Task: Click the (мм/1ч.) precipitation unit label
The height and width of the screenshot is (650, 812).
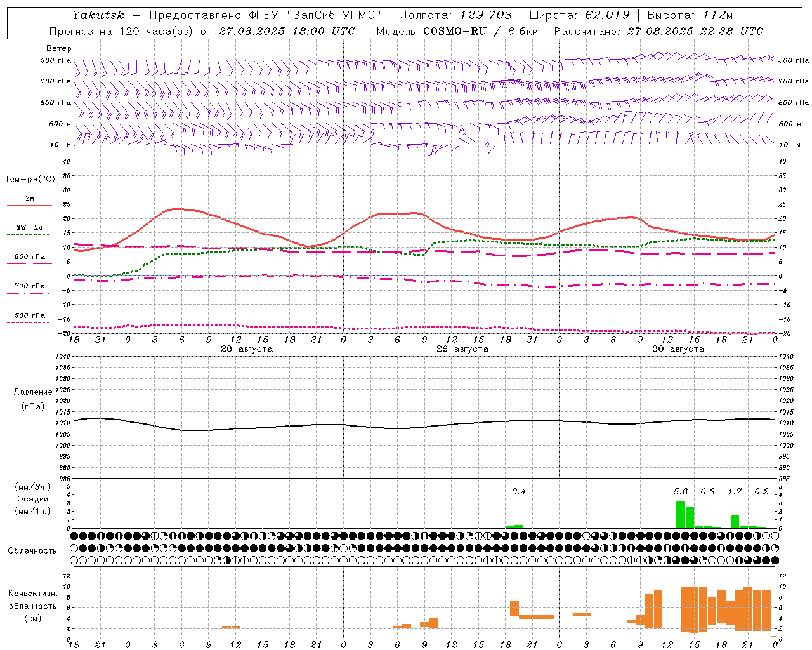Action: click(33, 511)
